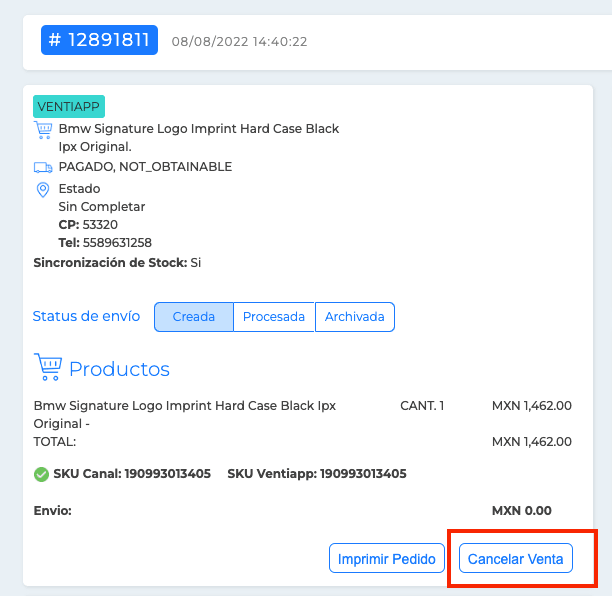The width and height of the screenshot is (612, 596).
Task: Click the Estado label
Action: 79,189
